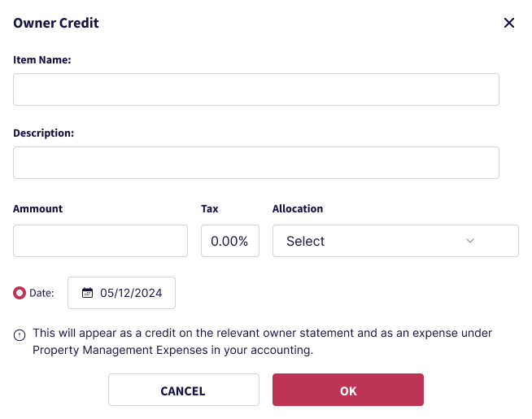Click the "Ammount" label text
The image size is (532, 419).
[38, 208]
